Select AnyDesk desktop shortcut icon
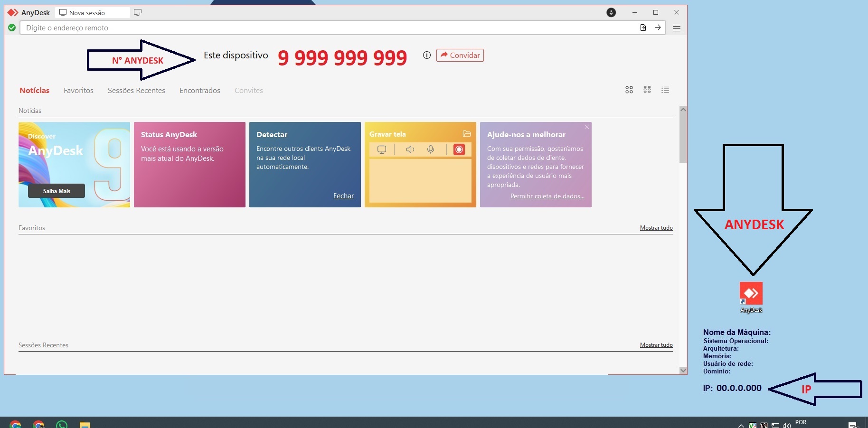The height and width of the screenshot is (428, 868). [x=751, y=298]
